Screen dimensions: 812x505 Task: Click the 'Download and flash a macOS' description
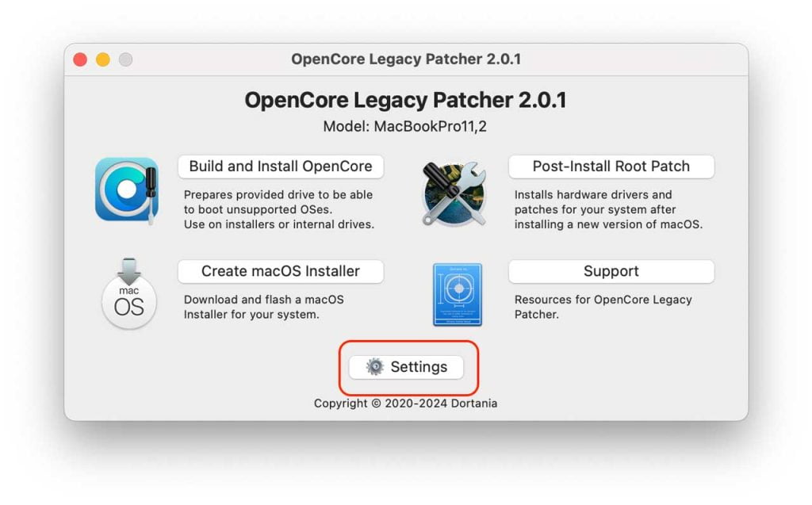tap(263, 307)
